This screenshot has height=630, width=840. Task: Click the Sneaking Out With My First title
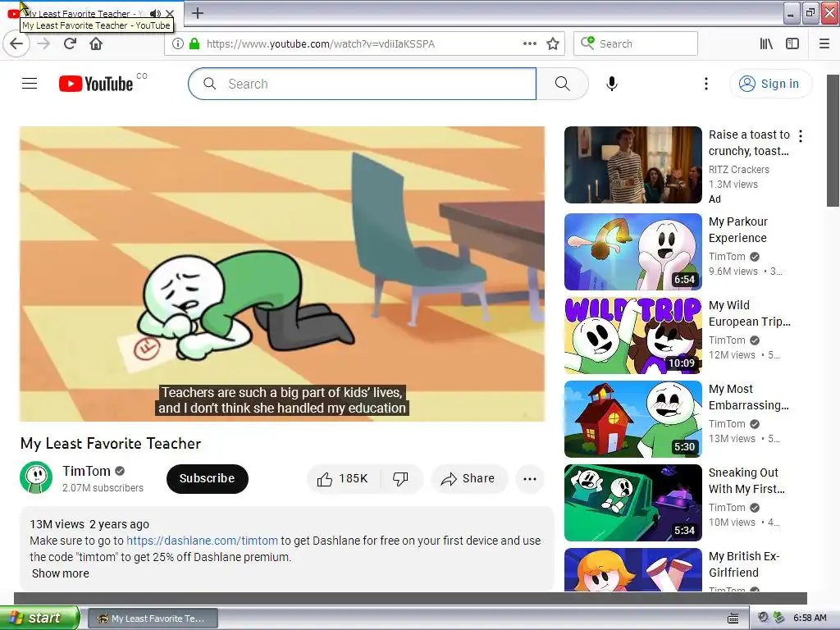746,481
